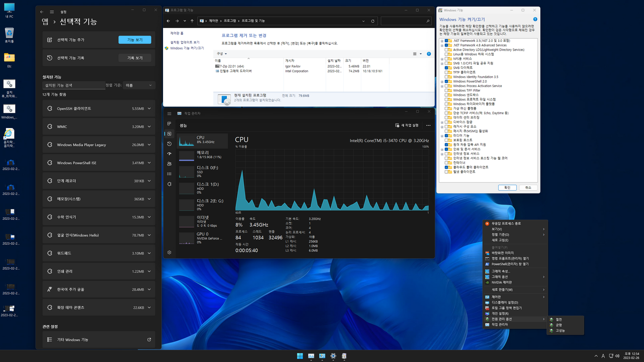Click the View features button
The height and width of the screenshot is (362, 644).
tap(135, 40)
